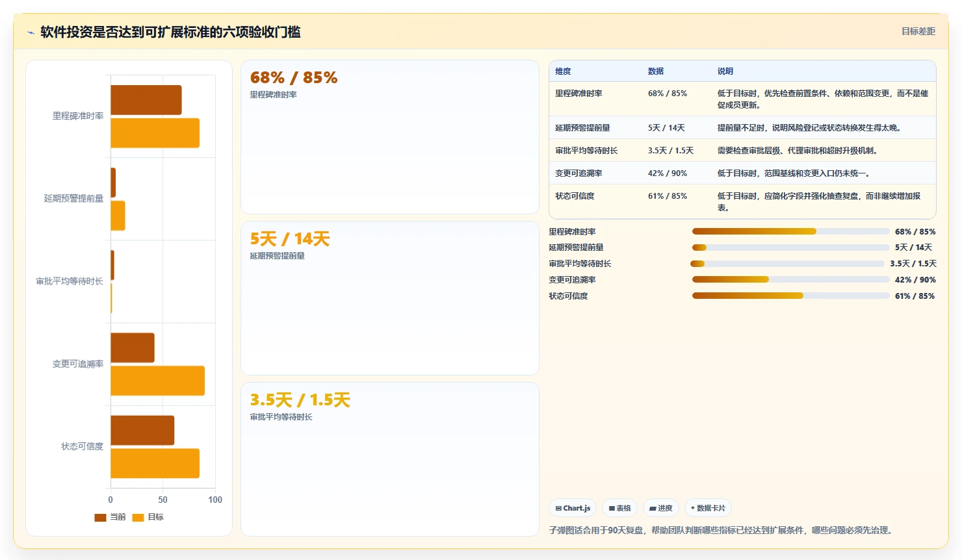The width and height of the screenshot is (962, 560).
Task: Click the 延期预警提前量 target-value chart bar
Action: click(118, 216)
